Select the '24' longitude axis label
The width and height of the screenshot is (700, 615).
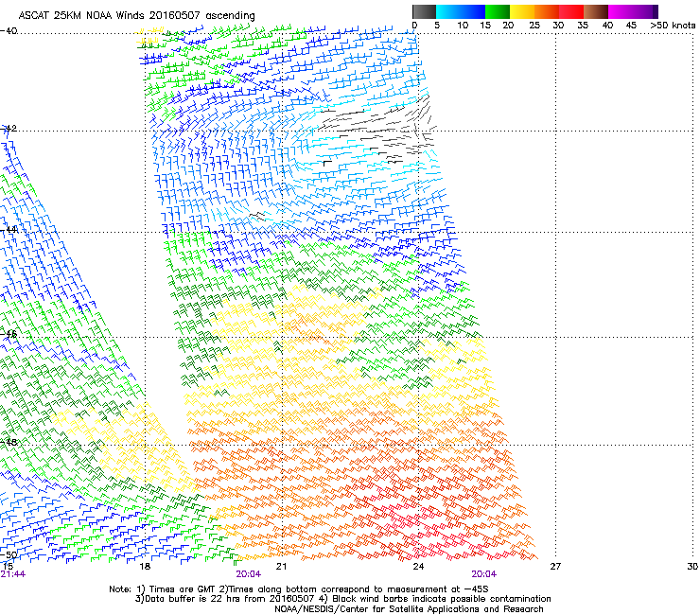(418, 567)
